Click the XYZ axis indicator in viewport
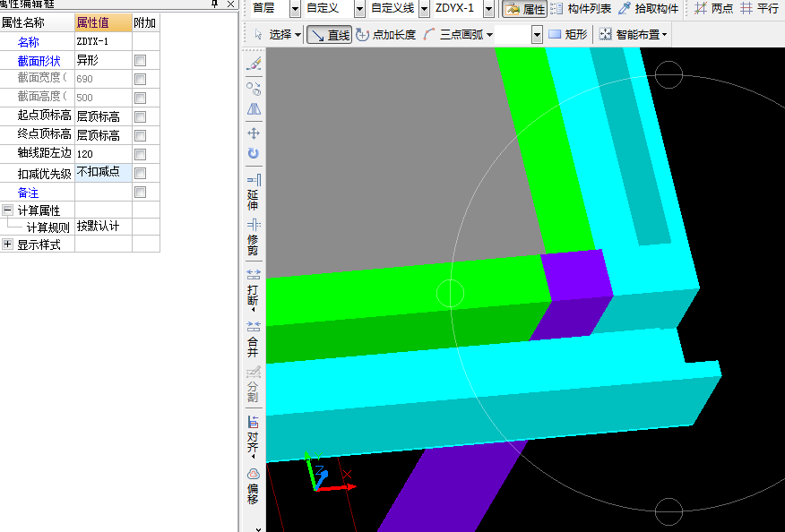Screen dimensions: 785x532 330,473
